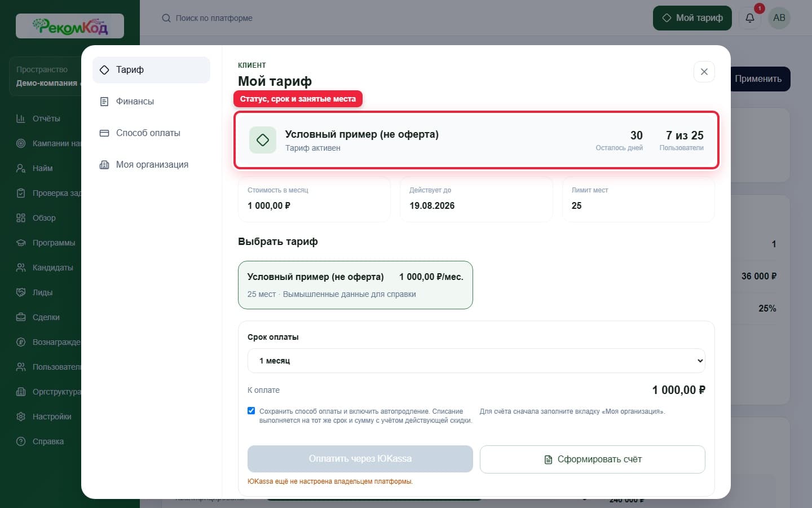The width and height of the screenshot is (812, 508).
Task: Click the ЮKassa ещё не настроена warning text
Action: tap(330, 481)
